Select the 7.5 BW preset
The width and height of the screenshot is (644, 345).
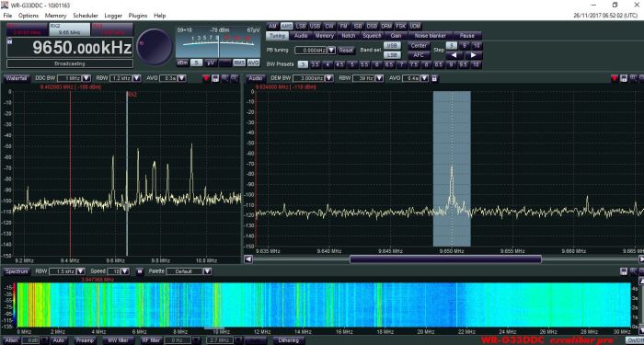click(414, 64)
